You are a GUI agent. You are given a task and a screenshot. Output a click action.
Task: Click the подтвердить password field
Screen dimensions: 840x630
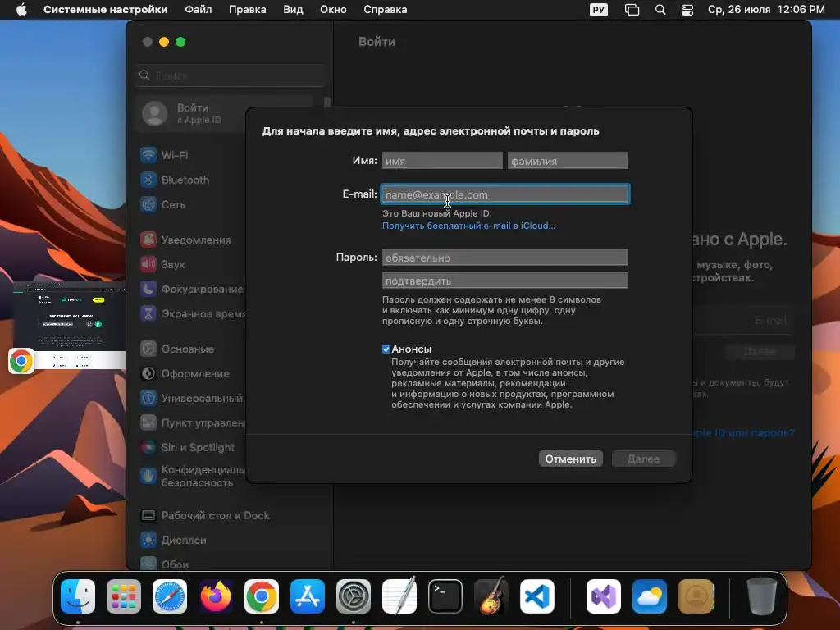(x=505, y=281)
